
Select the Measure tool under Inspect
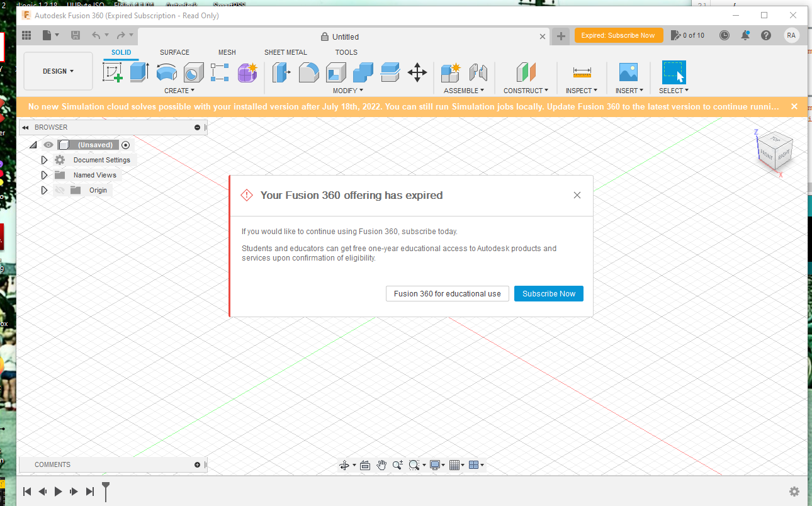[582, 72]
